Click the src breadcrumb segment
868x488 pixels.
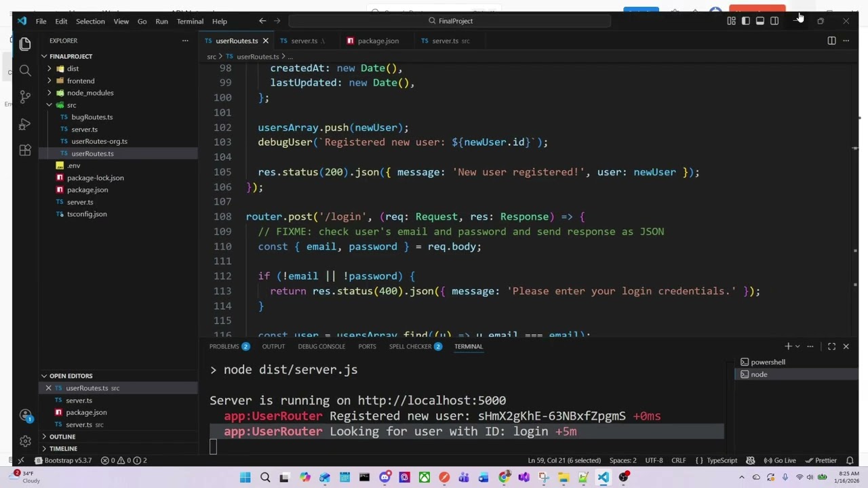click(212, 57)
